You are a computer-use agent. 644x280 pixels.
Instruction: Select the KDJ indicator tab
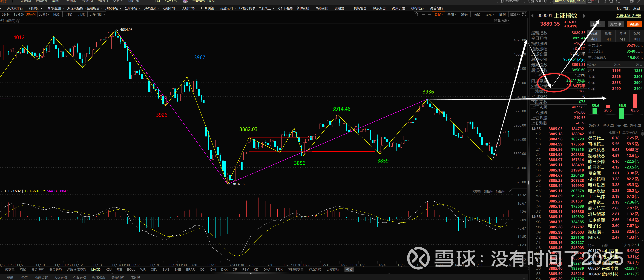coord(108,270)
